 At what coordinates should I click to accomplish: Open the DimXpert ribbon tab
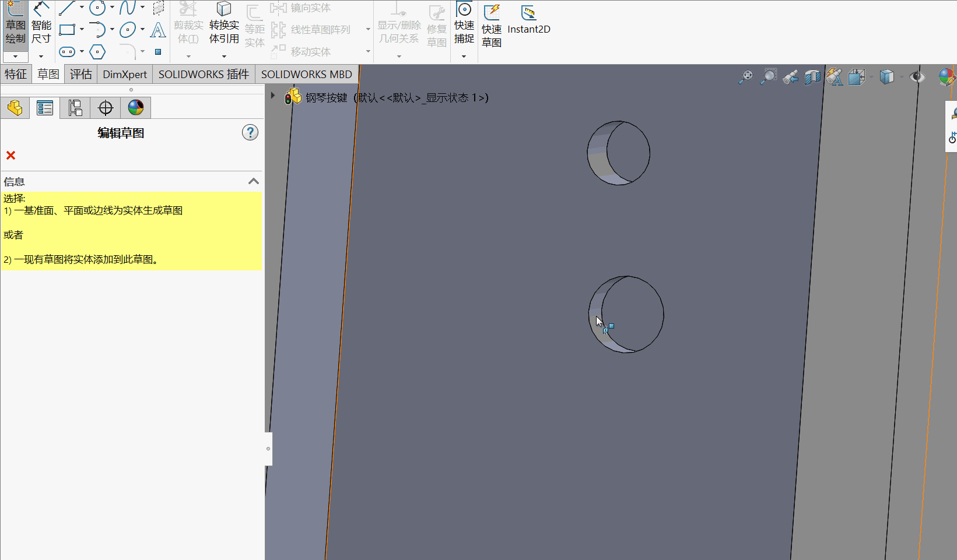[x=125, y=75]
